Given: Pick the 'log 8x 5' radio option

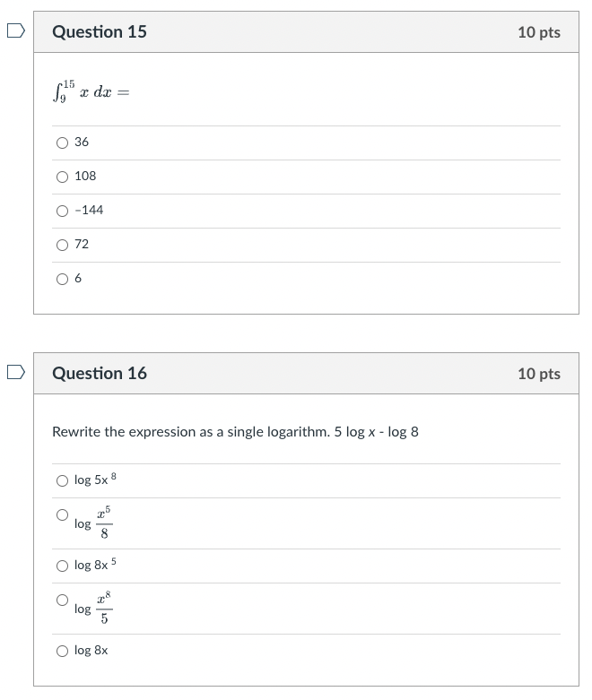Looking at the screenshot, I should [x=62, y=566].
